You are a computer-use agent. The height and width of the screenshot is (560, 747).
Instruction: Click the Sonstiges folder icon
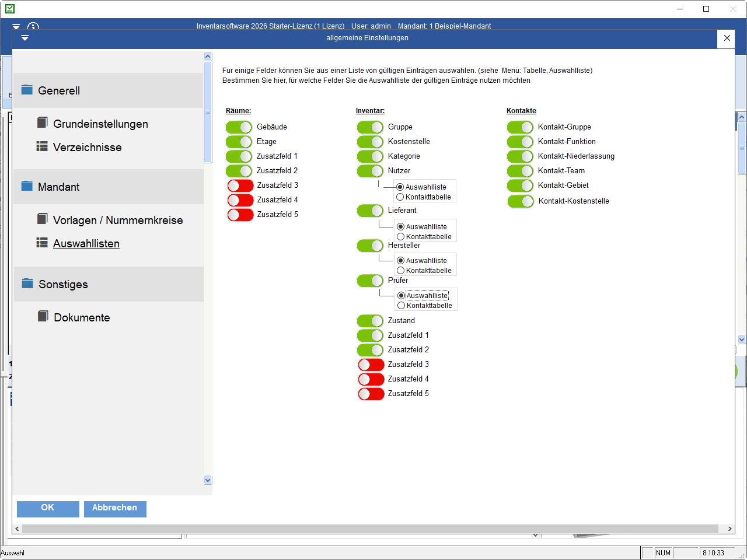pyautogui.click(x=27, y=283)
